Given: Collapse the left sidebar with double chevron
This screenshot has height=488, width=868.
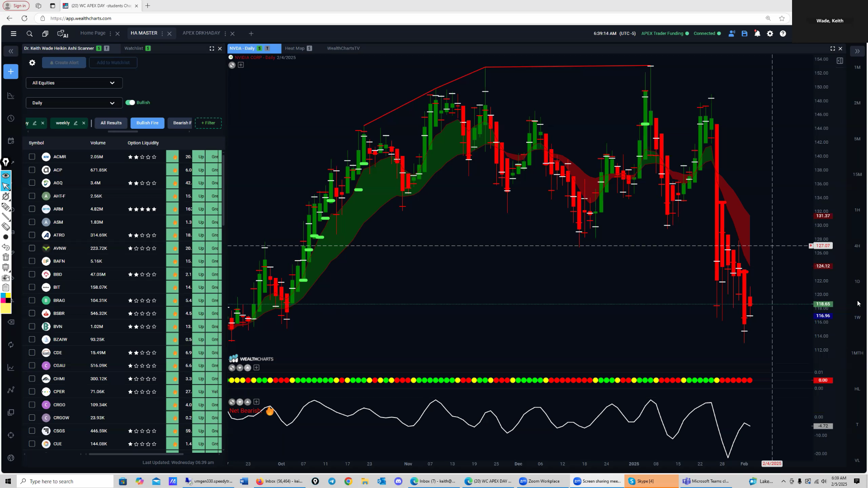Looking at the screenshot, I should (11, 52).
